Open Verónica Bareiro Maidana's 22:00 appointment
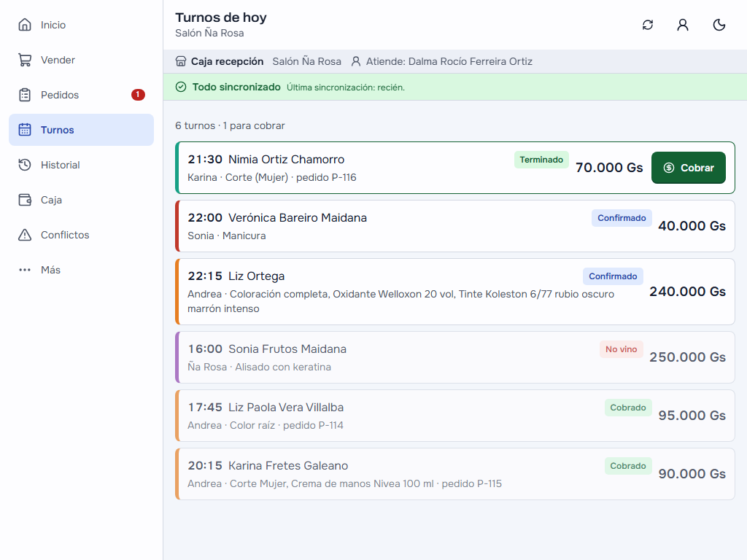This screenshot has width=747, height=560. pos(455,226)
